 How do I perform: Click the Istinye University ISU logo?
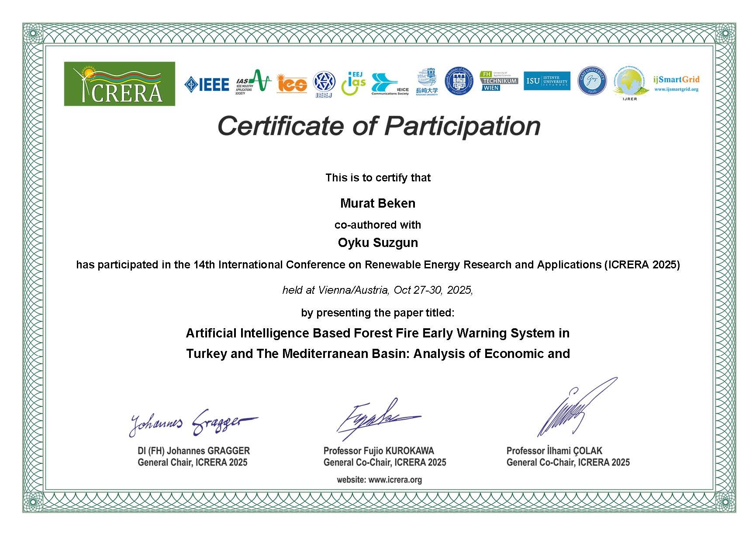(x=546, y=81)
